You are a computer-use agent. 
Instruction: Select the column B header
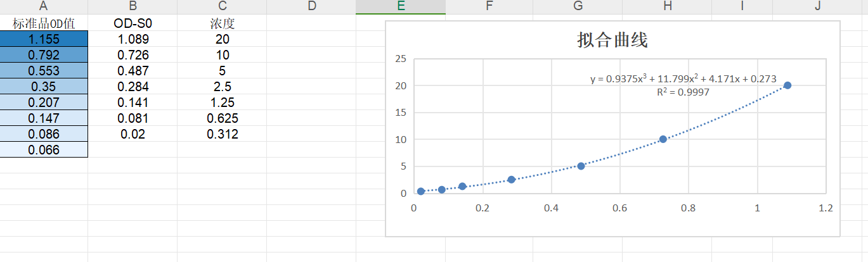tap(133, 6)
